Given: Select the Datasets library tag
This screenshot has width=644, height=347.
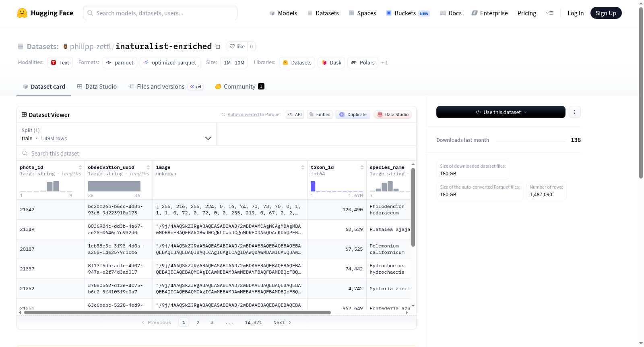Looking at the screenshot, I should 297,62.
